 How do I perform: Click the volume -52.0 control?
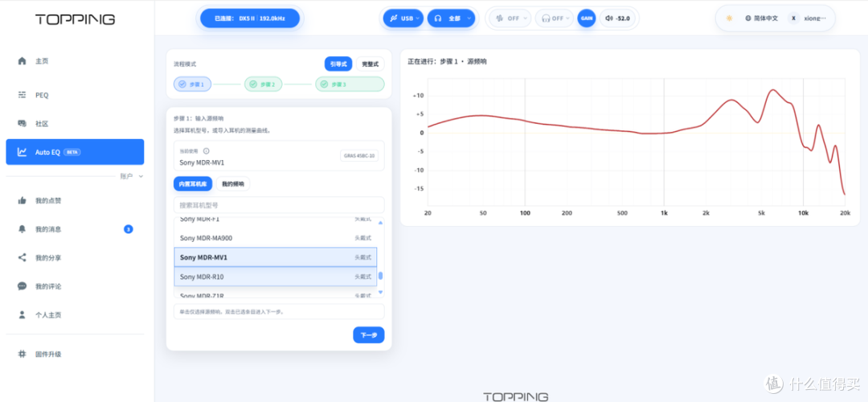click(x=618, y=18)
